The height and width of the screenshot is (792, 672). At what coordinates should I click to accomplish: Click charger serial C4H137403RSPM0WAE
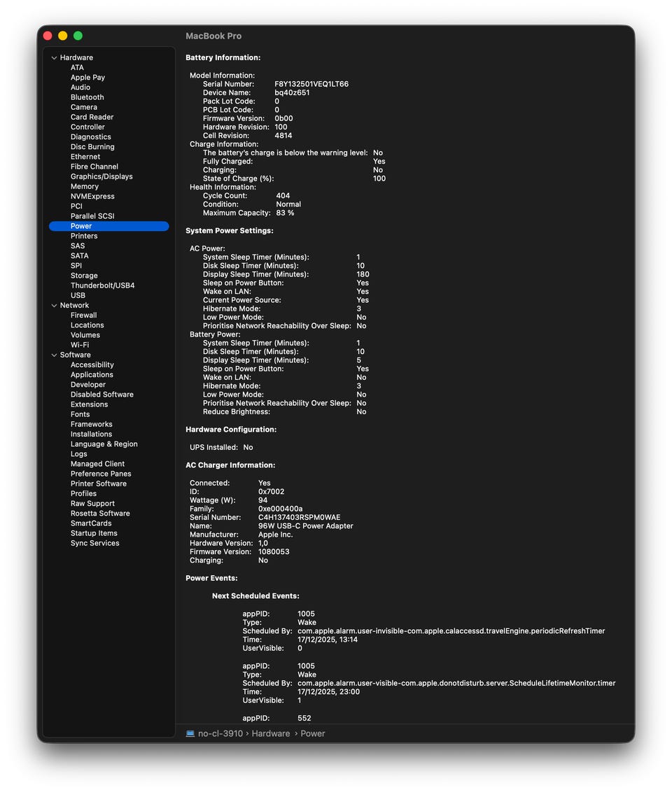point(299,518)
